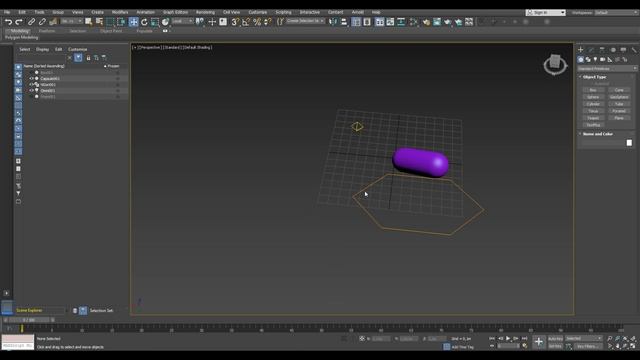
Task: Open the Animation menu
Action: point(145,12)
